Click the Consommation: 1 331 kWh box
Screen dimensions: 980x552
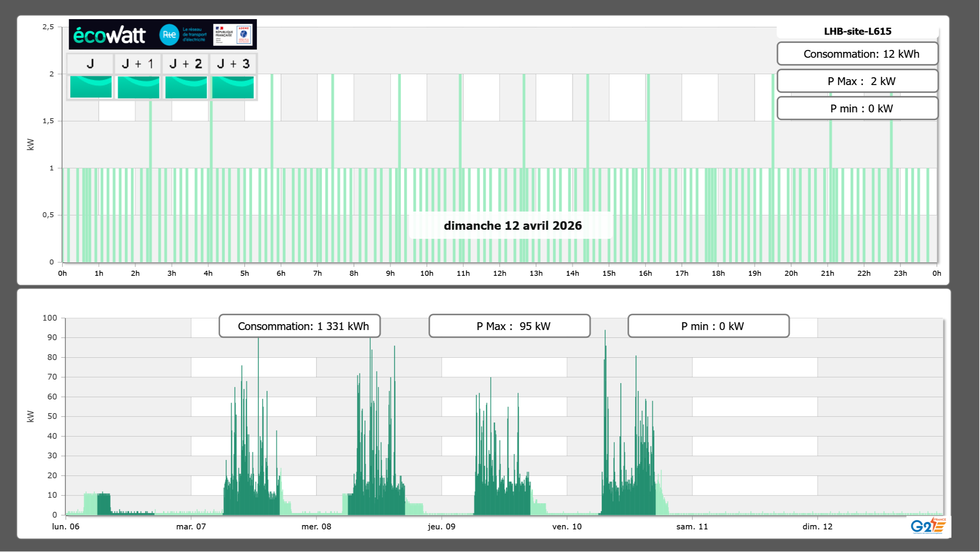300,326
